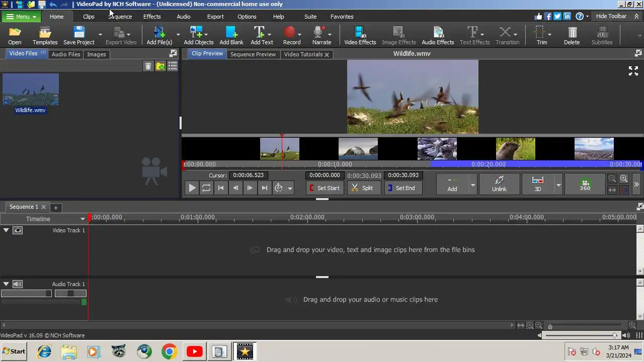This screenshot has height=362, width=644.
Task: Jump to the end of the clip
Action: point(265,188)
